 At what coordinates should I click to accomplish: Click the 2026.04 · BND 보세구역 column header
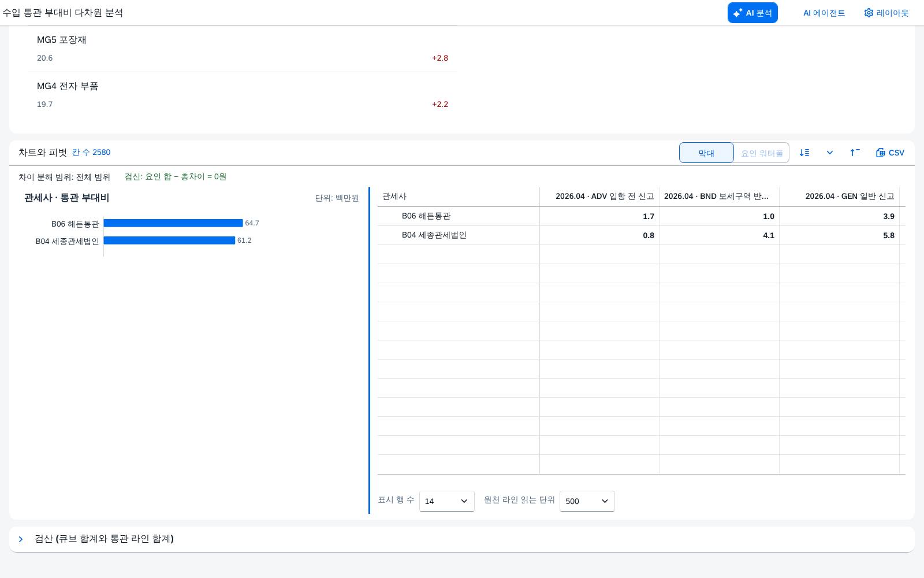pyautogui.click(x=720, y=197)
